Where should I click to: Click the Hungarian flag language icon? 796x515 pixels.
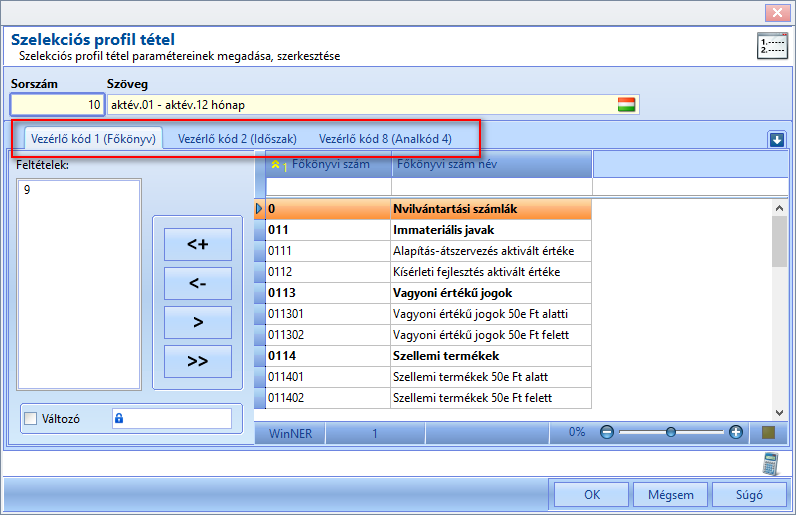pyautogui.click(x=626, y=105)
